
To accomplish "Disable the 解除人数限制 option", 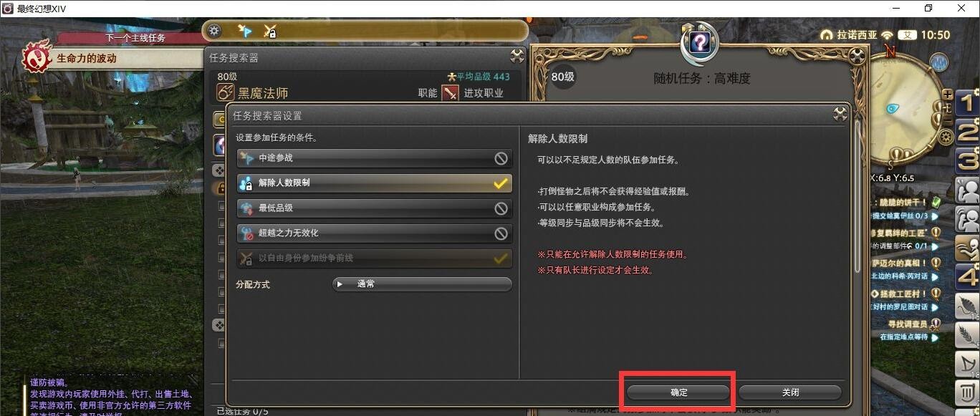I will coord(375,183).
